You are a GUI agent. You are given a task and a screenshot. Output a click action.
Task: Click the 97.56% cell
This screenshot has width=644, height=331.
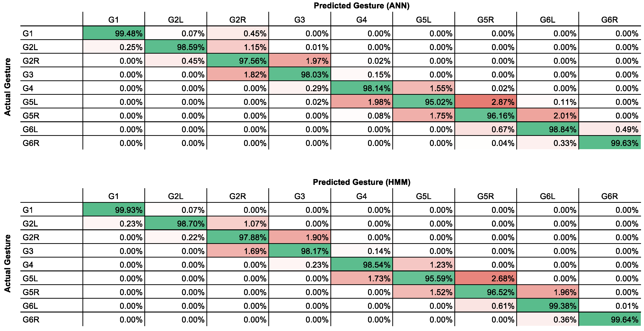coord(237,61)
